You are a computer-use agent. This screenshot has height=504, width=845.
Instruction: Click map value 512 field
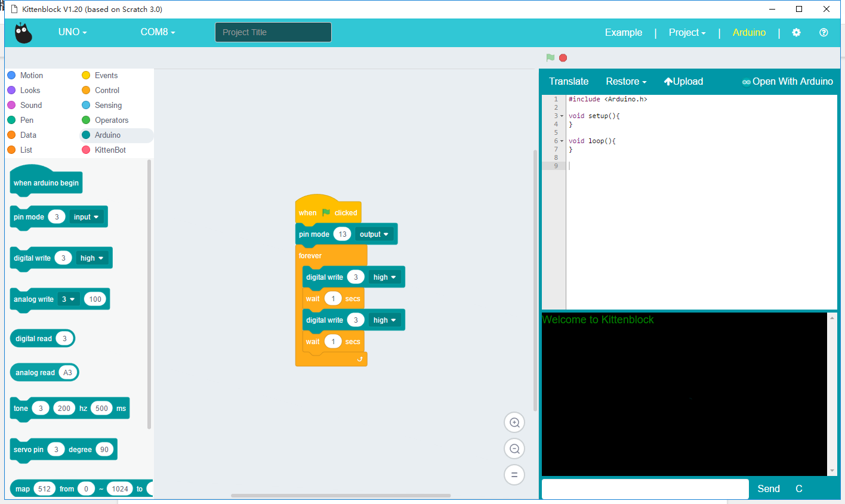45,489
